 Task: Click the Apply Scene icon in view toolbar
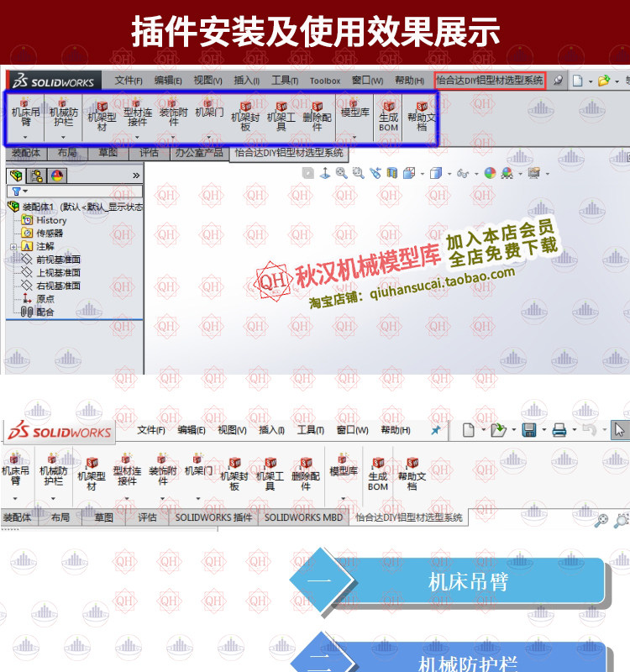507,173
